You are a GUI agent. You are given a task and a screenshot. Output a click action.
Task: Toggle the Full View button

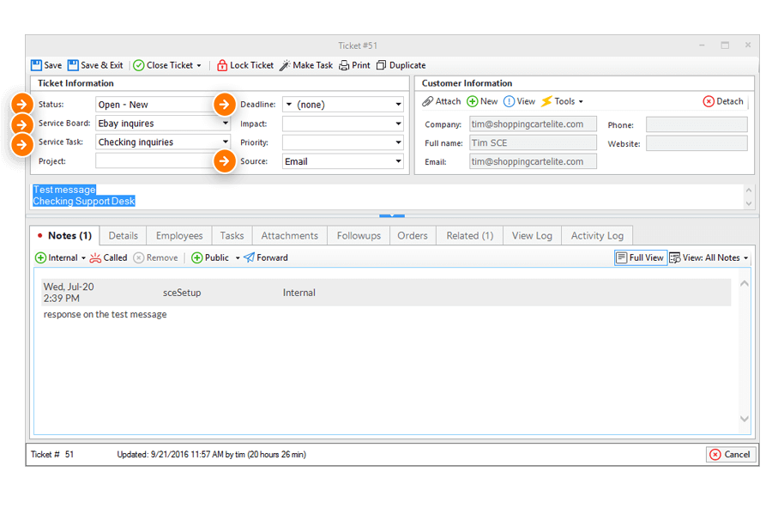(641, 257)
